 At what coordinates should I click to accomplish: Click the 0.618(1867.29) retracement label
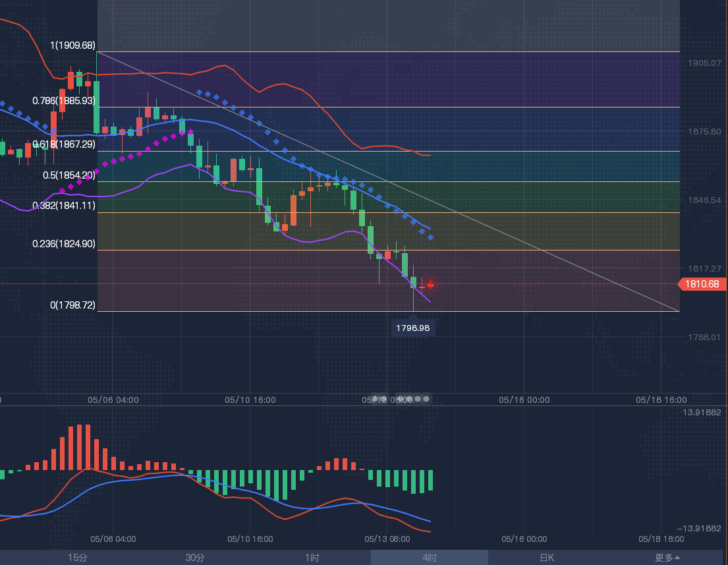(64, 144)
